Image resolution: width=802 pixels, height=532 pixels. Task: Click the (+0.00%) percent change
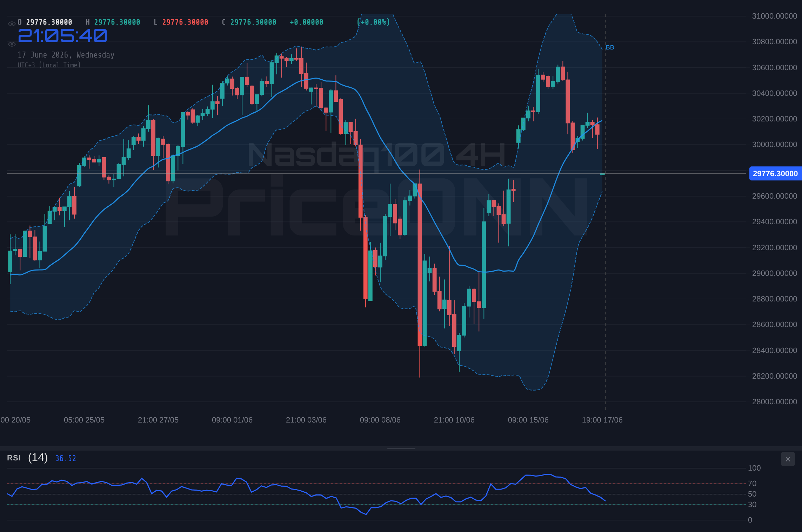click(373, 22)
